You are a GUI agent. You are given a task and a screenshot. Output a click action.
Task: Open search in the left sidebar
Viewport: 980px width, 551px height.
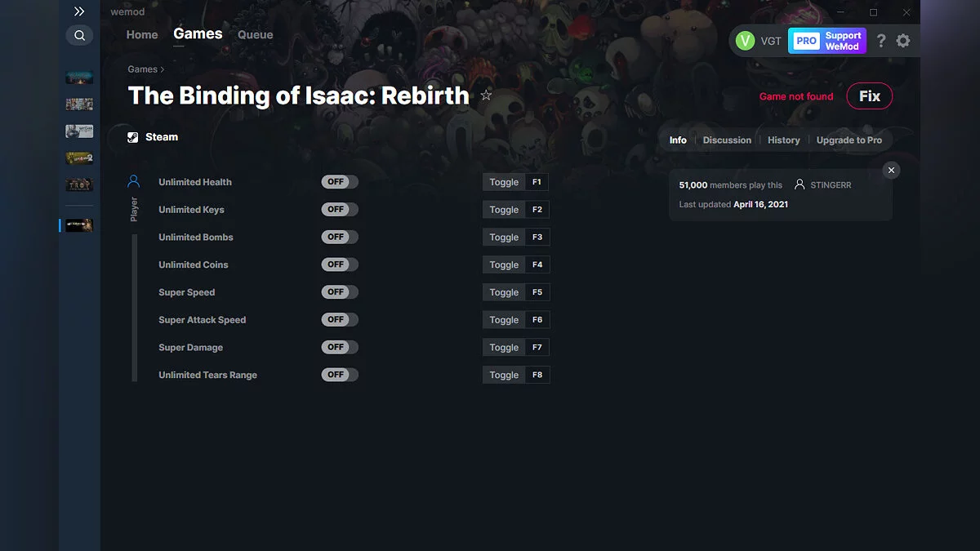tap(79, 35)
